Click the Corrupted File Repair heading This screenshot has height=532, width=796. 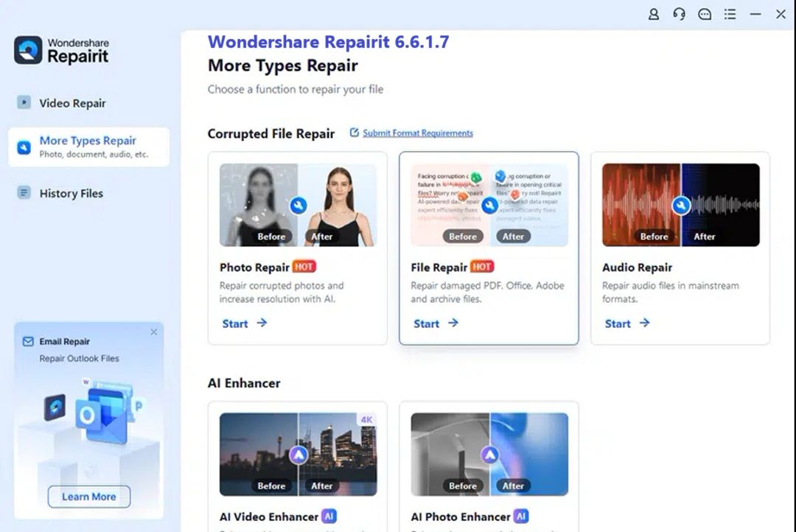coord(271,133)
